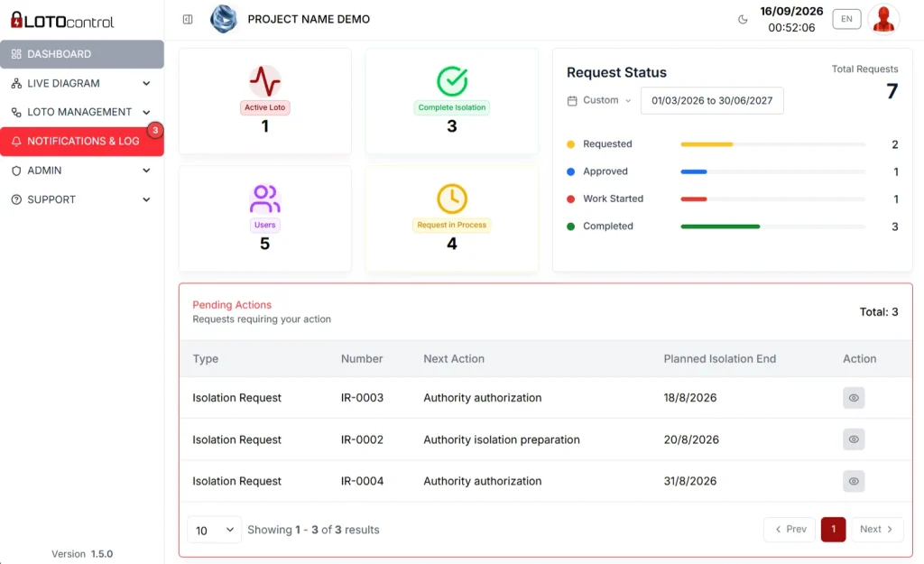Click the Active Loto pulse icon

tap(264, 81)
